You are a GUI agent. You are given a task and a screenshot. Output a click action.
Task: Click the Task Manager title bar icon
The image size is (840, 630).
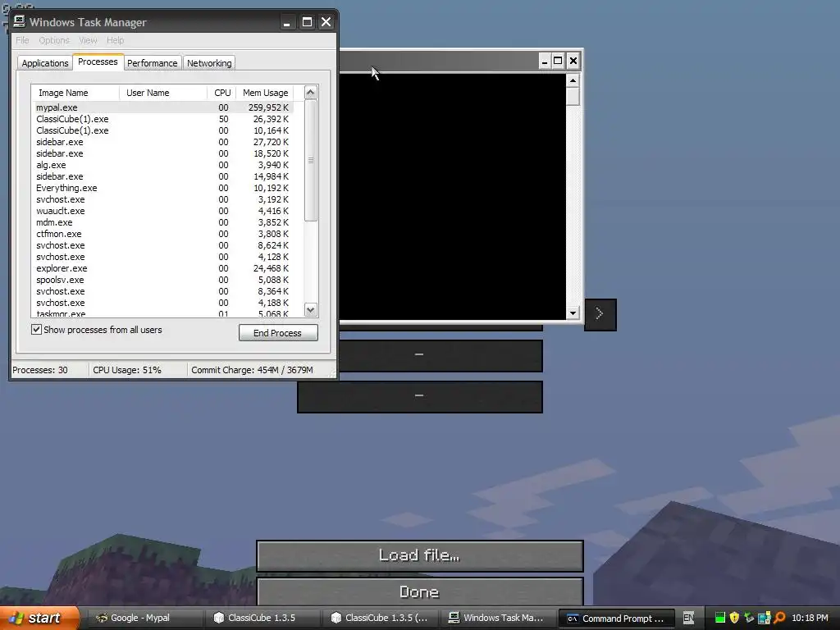pyautogui.click(x=20, y=21)
